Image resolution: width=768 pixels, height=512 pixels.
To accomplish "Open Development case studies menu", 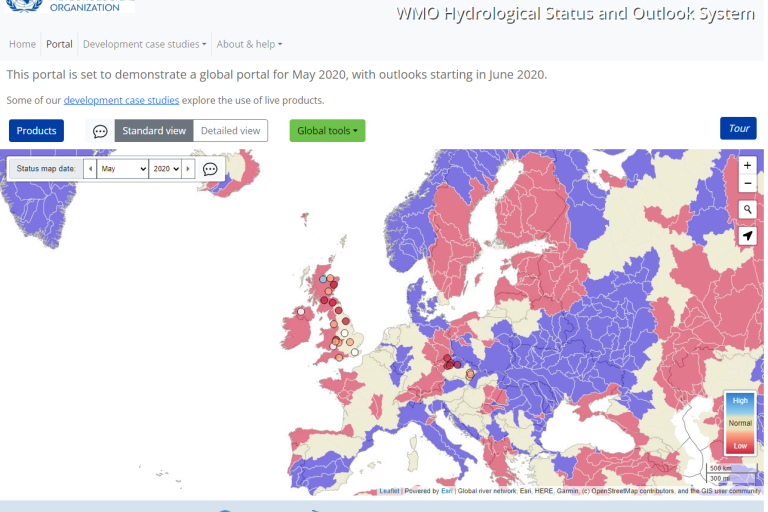I will 144,44.
